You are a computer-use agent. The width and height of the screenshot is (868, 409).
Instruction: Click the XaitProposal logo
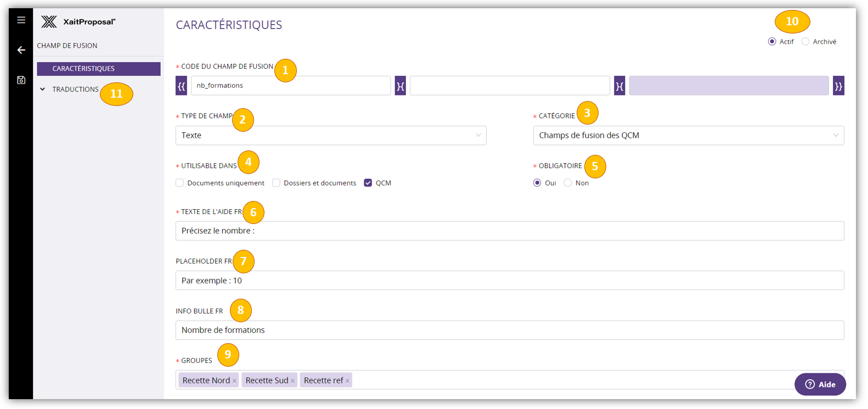point(78,22)
